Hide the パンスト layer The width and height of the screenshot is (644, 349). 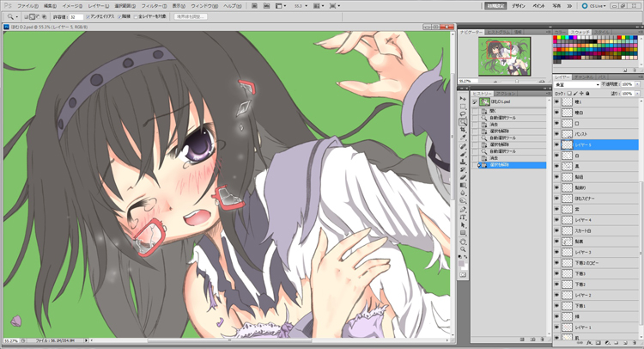pyautogui.click(x=557, y=134)
